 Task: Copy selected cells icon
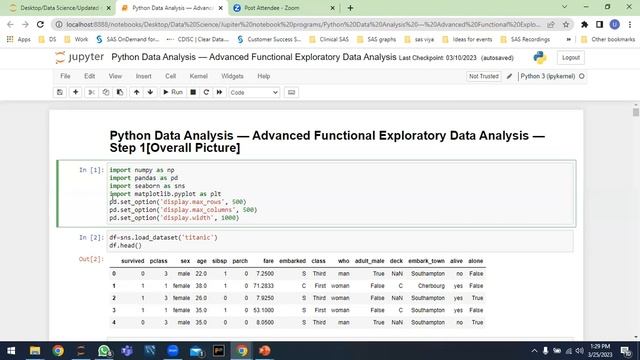(x=106, y=92)
